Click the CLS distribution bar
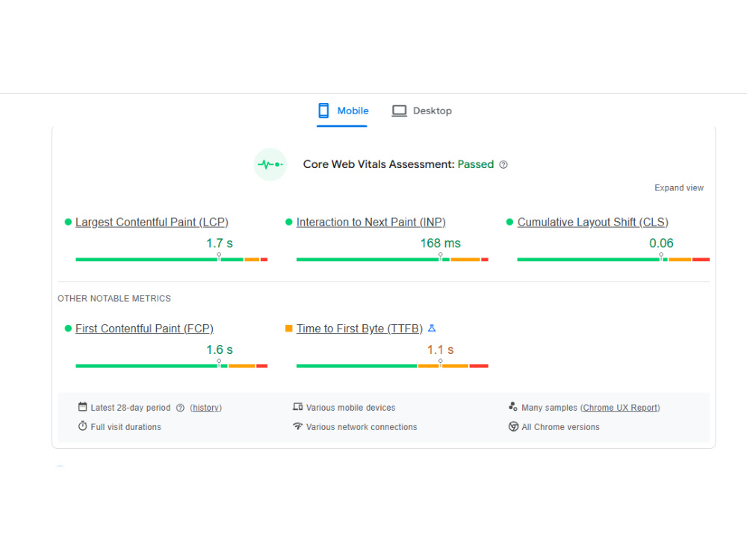Viewport: 747px width, 560px height. click(613, 260)
